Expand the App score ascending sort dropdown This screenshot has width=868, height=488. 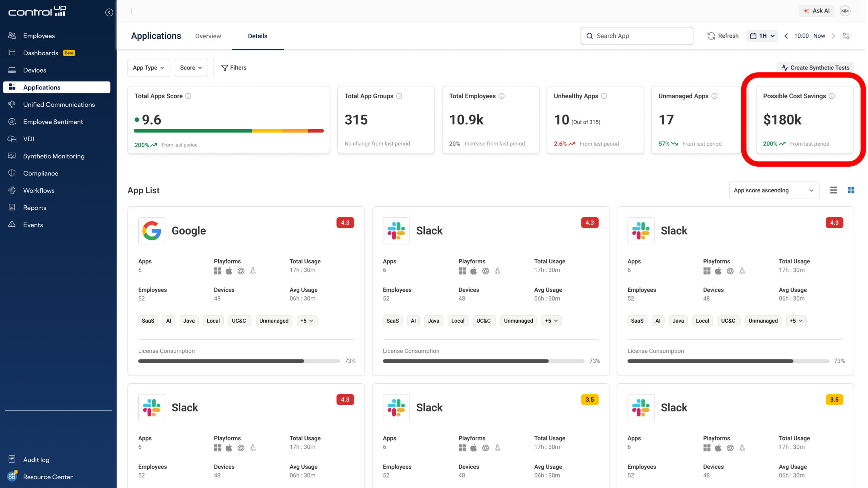[x=774, y=190]
